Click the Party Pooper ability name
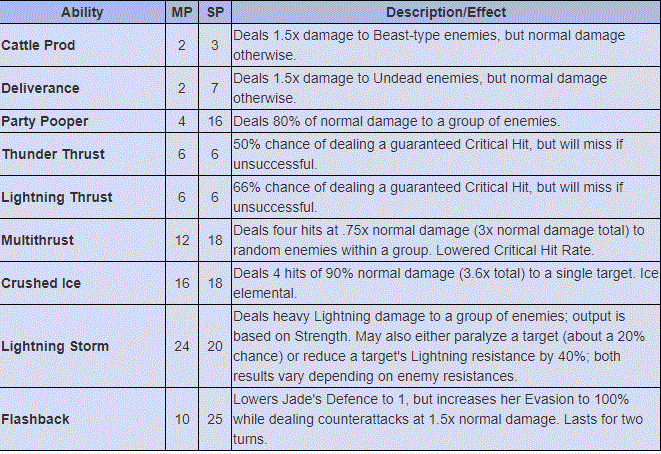 [x=44, y=121]
